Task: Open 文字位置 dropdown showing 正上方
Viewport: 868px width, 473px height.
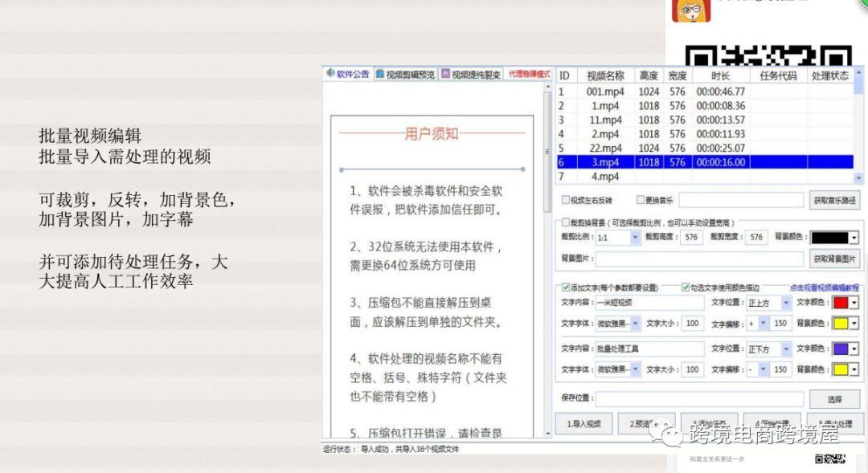Action: tap(785, 303)
